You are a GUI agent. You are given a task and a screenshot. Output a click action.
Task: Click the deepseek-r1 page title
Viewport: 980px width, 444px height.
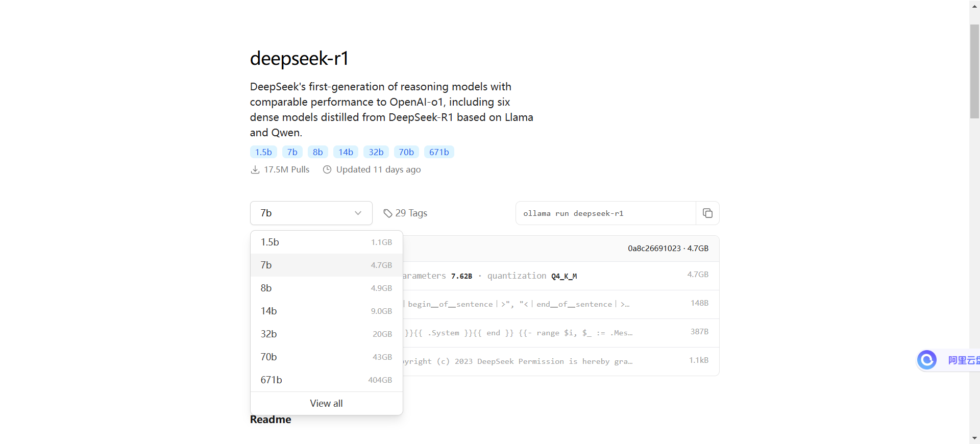[x=299, y=58]
